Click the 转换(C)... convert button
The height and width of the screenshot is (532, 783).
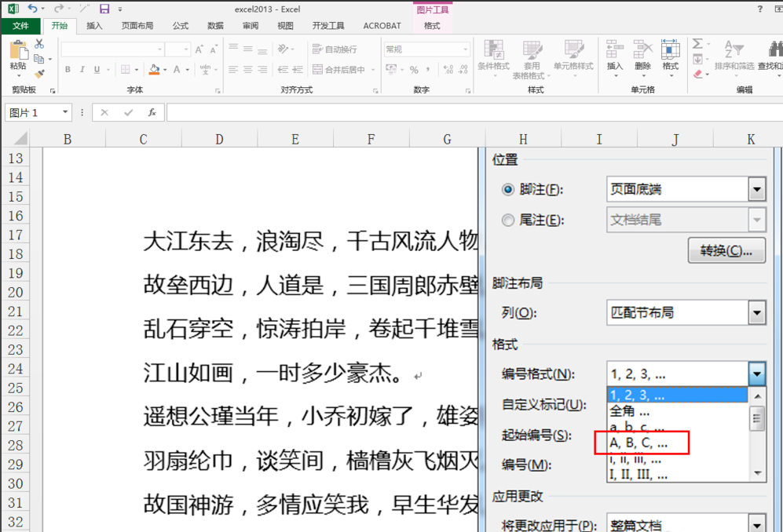726,250
